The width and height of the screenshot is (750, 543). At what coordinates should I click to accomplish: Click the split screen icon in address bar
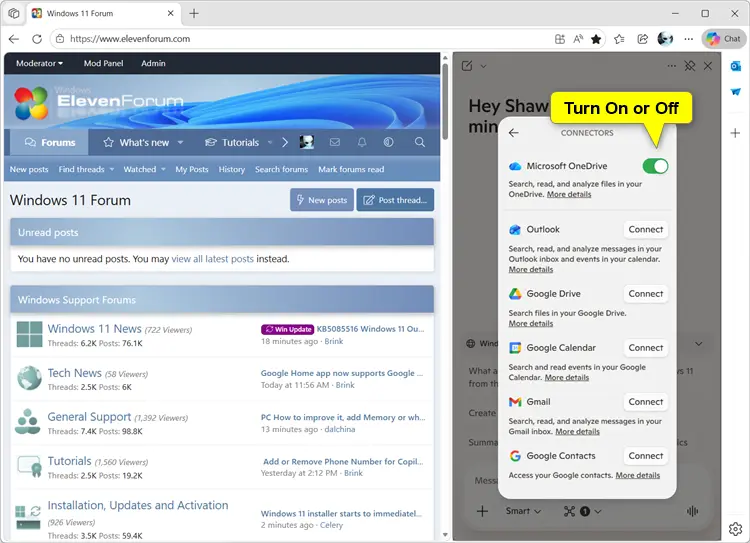(x=560, y=39)
